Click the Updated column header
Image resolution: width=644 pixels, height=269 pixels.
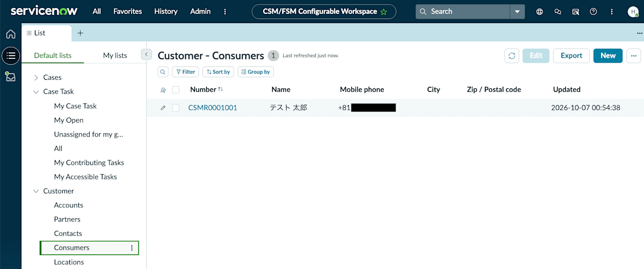coord(567,89)
